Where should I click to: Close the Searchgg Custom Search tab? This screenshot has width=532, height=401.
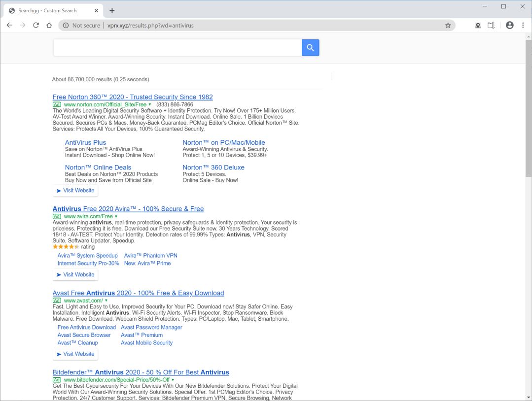[x=96, y=11]
